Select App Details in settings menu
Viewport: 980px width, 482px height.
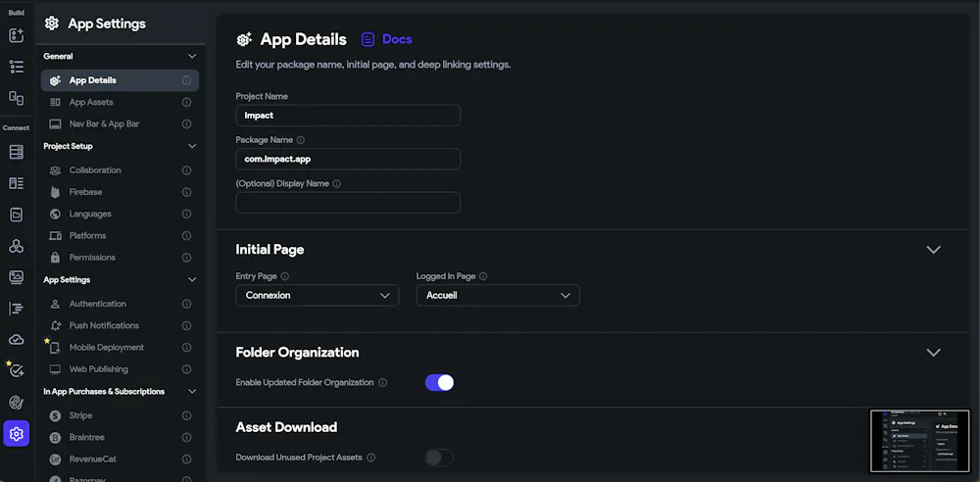coord(120,80)
